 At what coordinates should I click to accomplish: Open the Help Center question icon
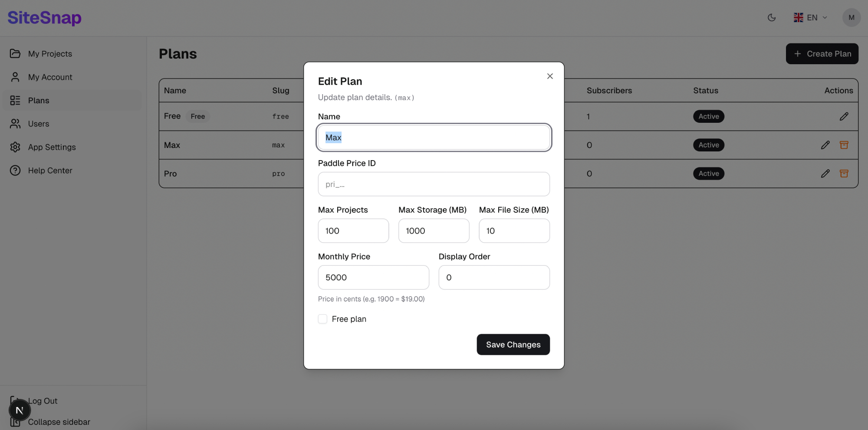[15, 171]
